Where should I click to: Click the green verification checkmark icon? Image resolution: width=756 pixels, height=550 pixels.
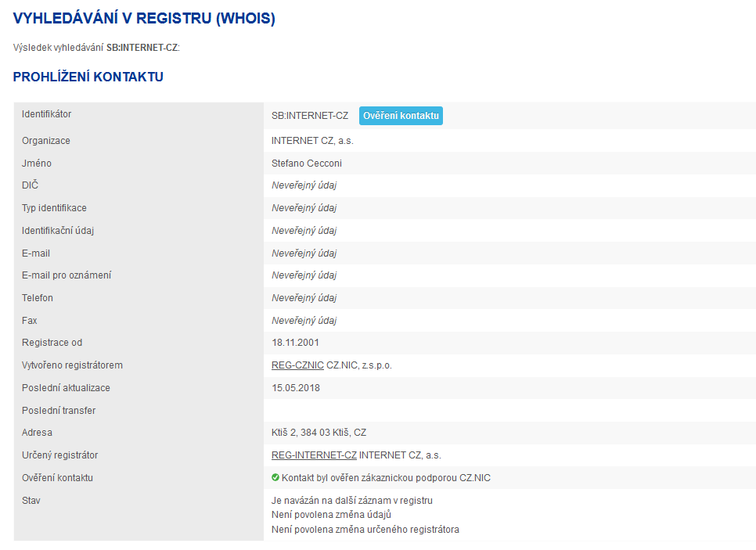tap(275, 477)
